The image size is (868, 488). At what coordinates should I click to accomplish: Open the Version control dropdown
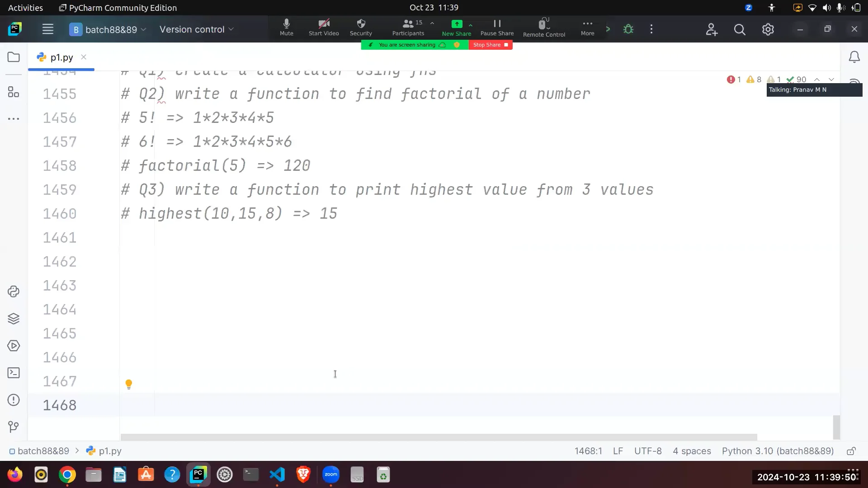click(197, 29)
